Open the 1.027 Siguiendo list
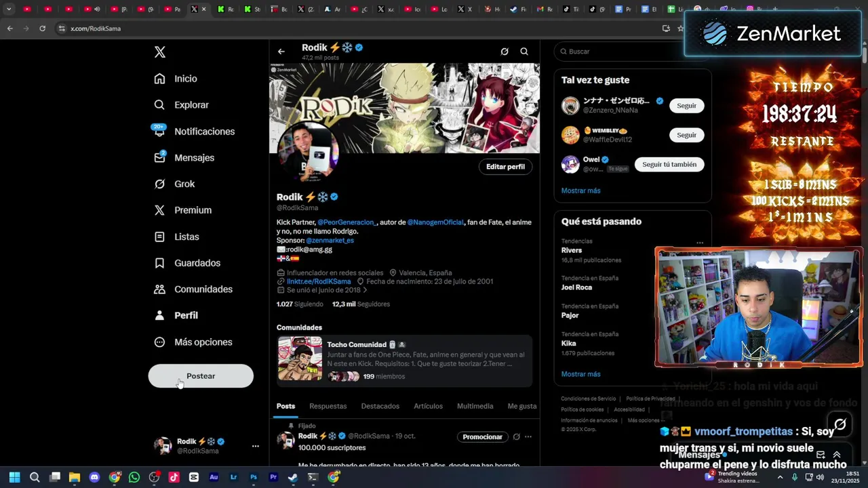Screen dimensions: 868x488 (300, 304)
